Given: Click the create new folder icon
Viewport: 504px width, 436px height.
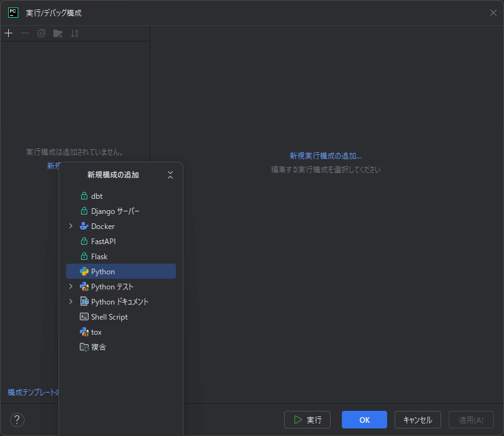Looking at the screenshot, I should pyautogui.click(x=58, y=33).
